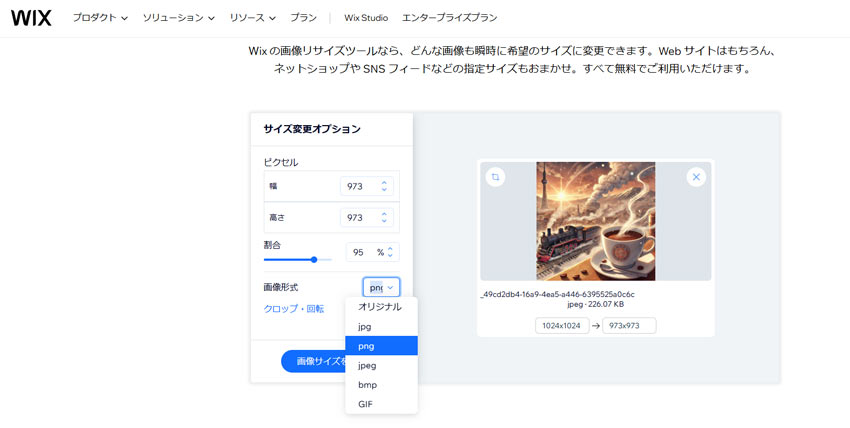Open エンタープライズプラン in navigation
This screenshot has height=428, width=850.
[449, 18]
